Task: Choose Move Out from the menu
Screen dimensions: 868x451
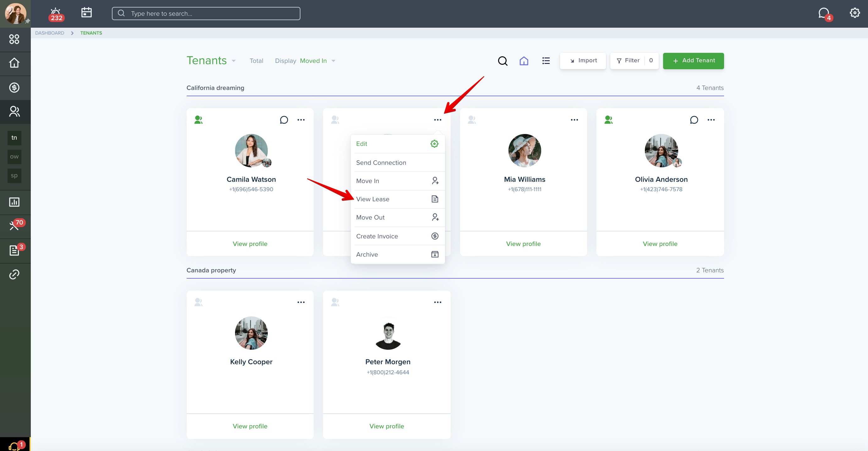Action: click(x=398, y=218)
